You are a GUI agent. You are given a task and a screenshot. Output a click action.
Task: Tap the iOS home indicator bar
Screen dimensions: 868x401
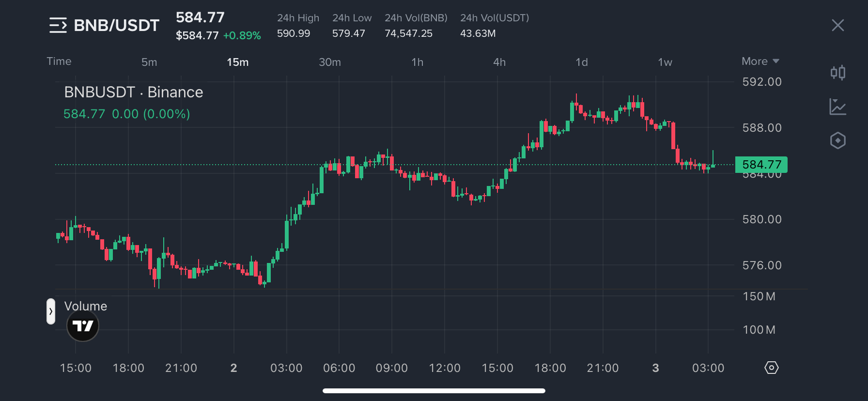coord(434,391)
